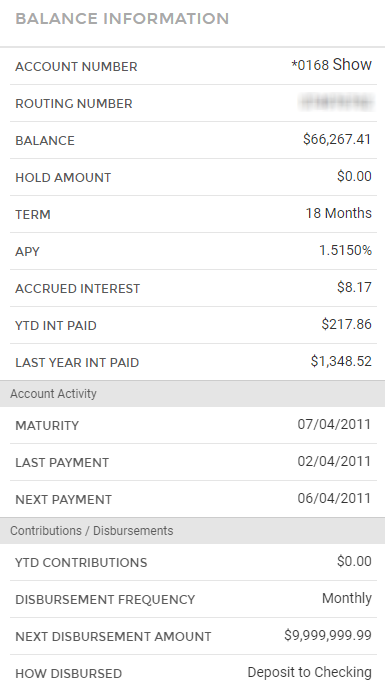
Task: Click Next Disbursement Amount $9,999,999.99
Action: [x=328, y=635]
